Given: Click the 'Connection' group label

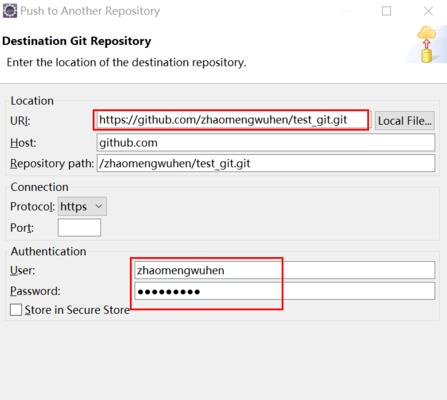Looking at the screenshot, I should [40, 187].
